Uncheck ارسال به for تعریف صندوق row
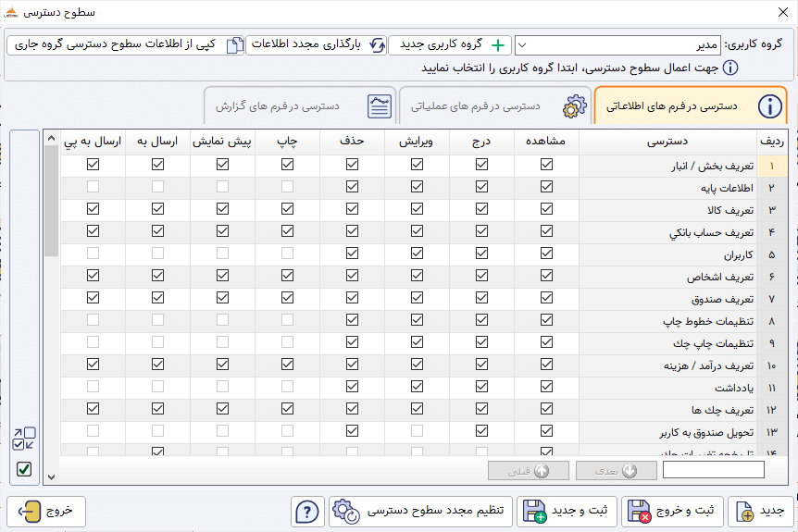 coord(157,298)
